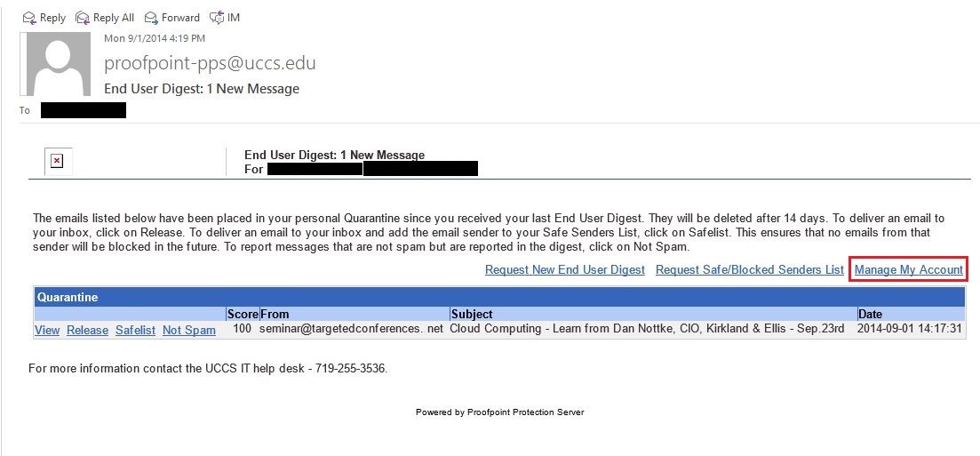980x456 pixels.
Task: Open the Request New End User Digest link
Action: coord(565,269)
